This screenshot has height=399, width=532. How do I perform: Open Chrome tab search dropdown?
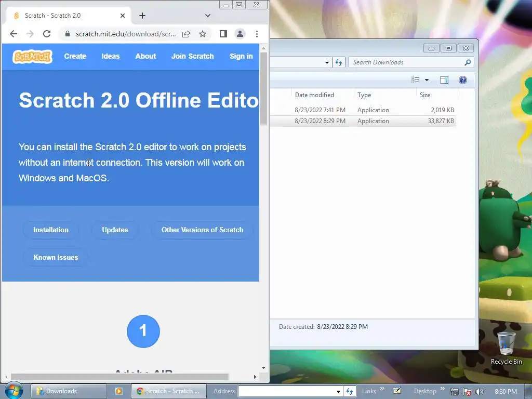208,16
